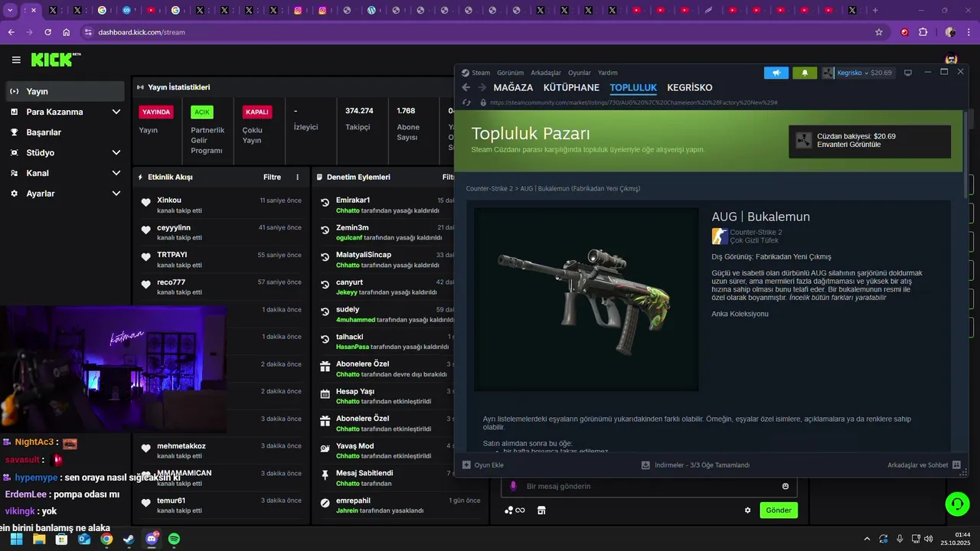Click Steam back arrow
Image resolution: width=980 pixels, height=551 pixels.
(x=466, y=88)
